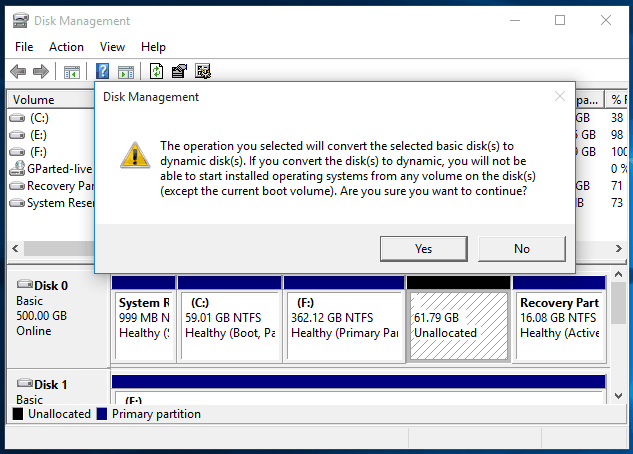Close the warning dialog with X
Screen dimensions: 633x454
click(560, 96)
